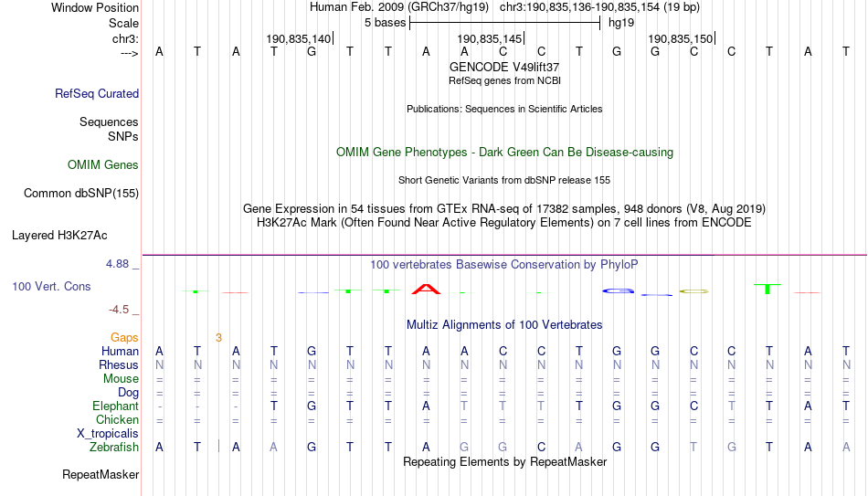The width and height of the screenshot is (868, 496).
Task: Click the hg19 label beside scale bar
Action: pos(621,23)
